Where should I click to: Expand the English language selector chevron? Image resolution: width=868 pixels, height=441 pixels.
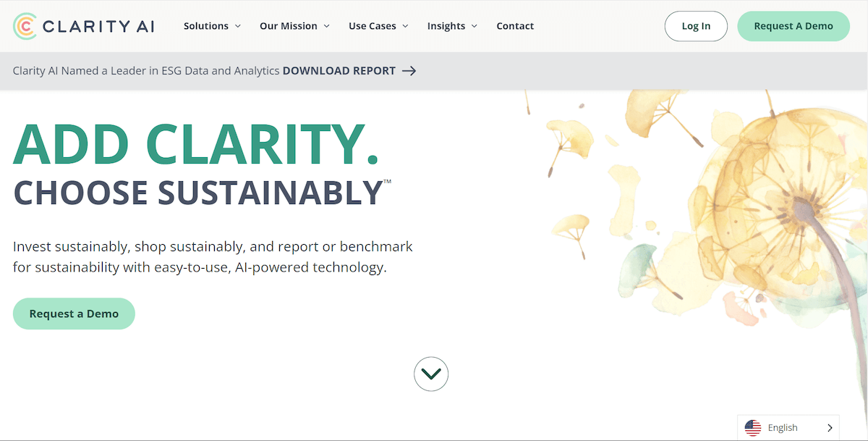830,428
